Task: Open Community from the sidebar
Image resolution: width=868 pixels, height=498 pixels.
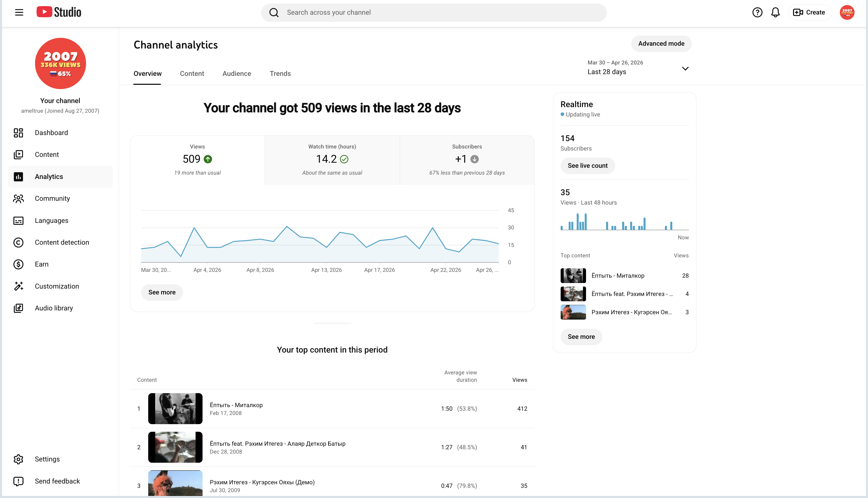Action: coord(52,198)
